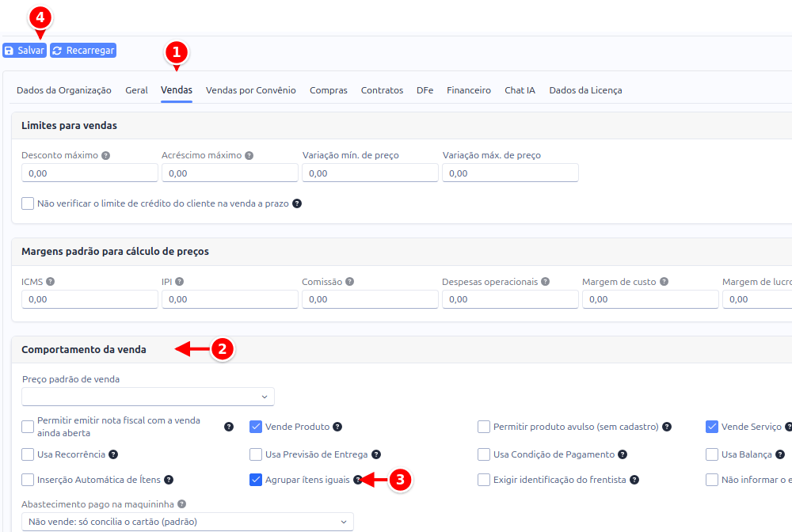Viewport: 792px width, 532px height.
Task: Show help for Margem de custo
Action: pyautogui.click(x=664, y=282)
